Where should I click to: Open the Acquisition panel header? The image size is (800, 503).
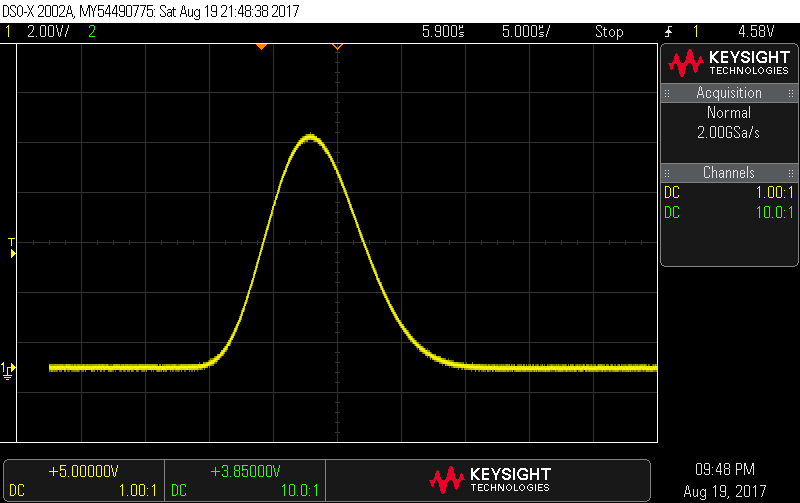click(x=729, y=93)
